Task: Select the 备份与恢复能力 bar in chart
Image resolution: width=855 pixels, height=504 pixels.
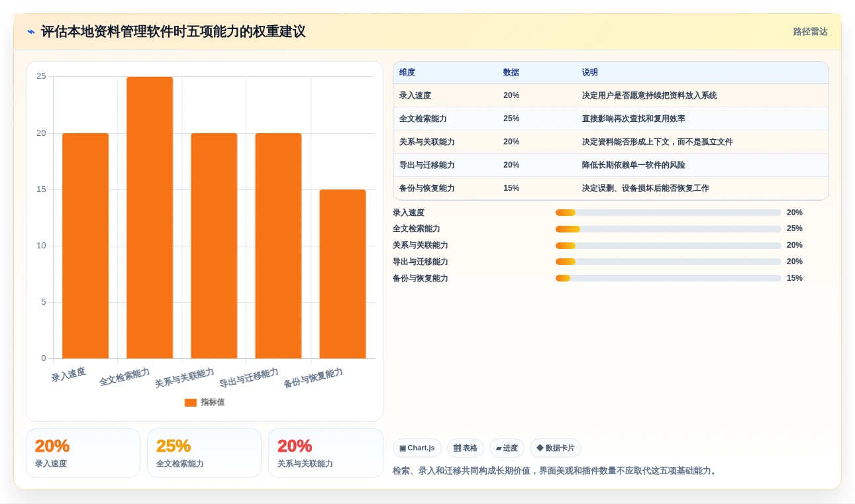Action: 342,274
